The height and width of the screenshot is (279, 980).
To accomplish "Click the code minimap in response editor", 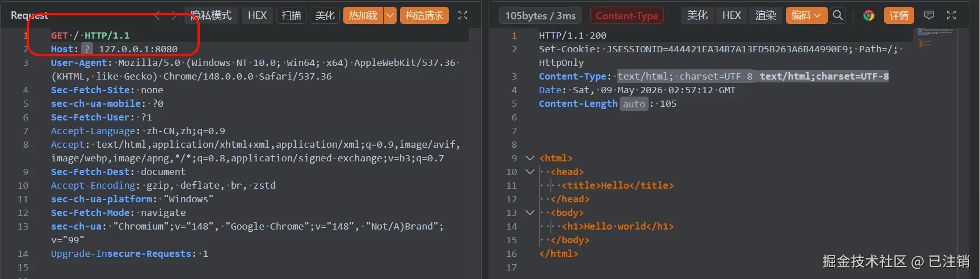I will click(x=936, y=39).
